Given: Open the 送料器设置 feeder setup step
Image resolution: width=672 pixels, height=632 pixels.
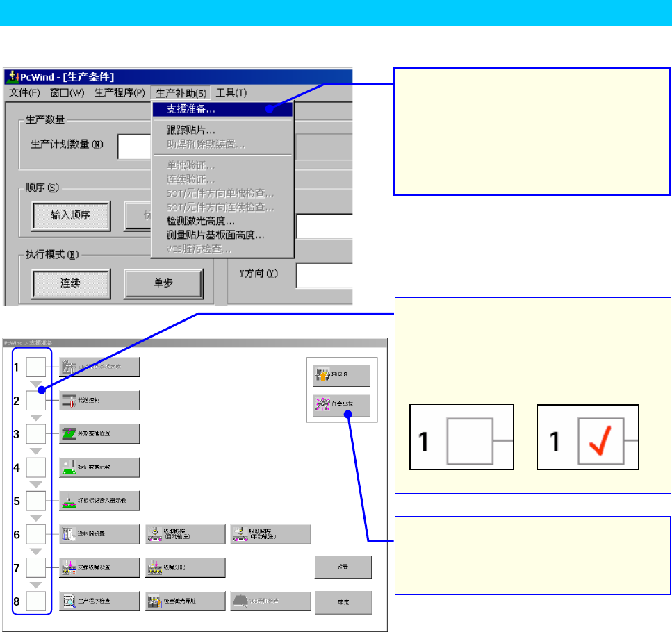Looking at the screenshot, I should tap(99, 534).
